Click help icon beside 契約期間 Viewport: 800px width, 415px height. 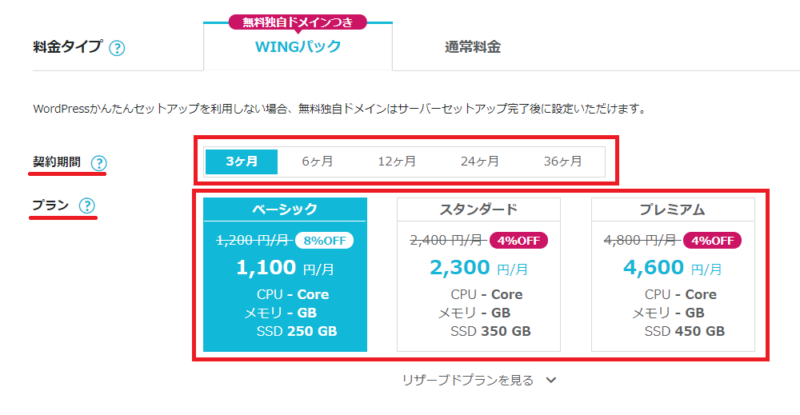pyautogui.click(x=99, y=163)
